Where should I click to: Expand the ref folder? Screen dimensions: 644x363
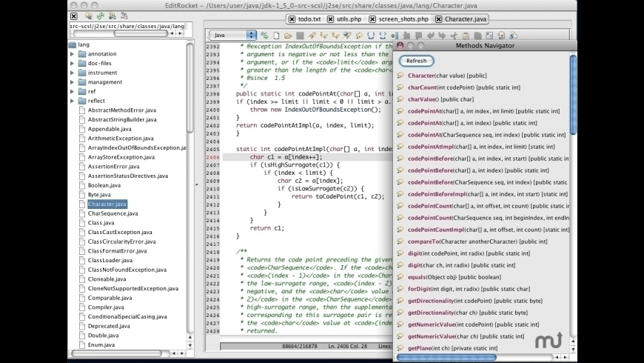73,91
